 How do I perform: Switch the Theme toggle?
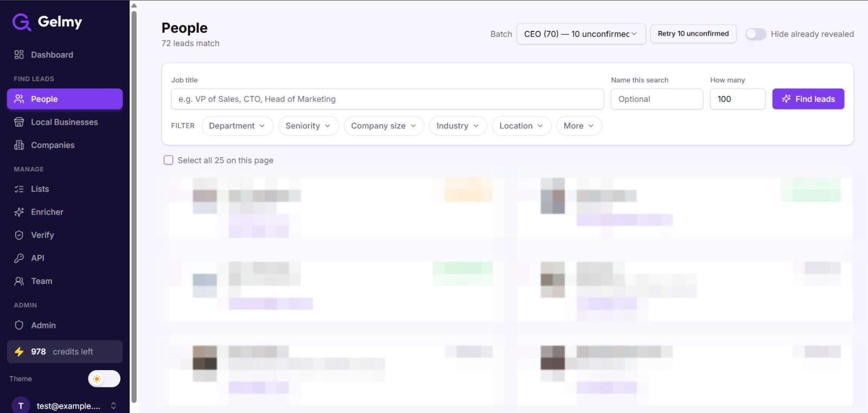[104, 379]
